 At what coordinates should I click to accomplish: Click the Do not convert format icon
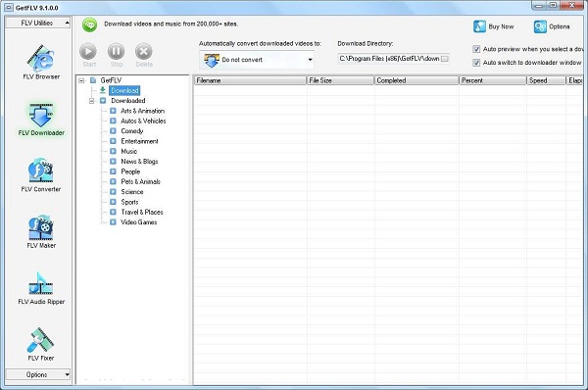click(211, 60)
